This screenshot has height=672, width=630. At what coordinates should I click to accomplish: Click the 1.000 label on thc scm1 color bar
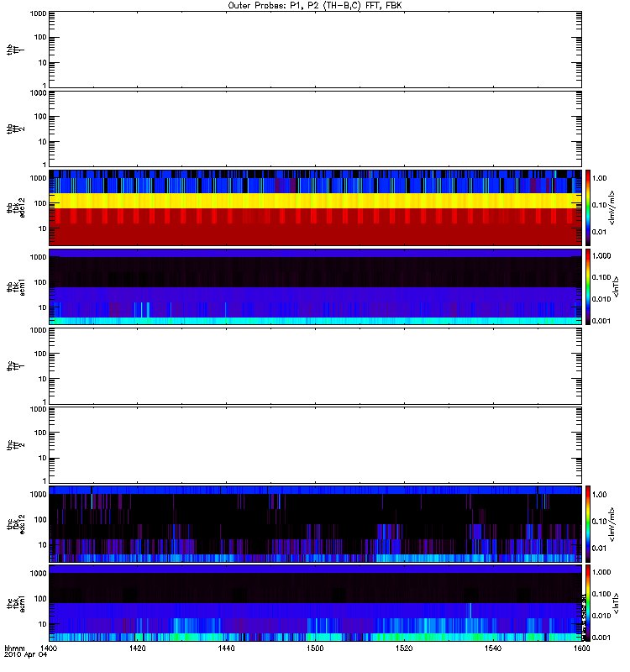click(601, 573)
